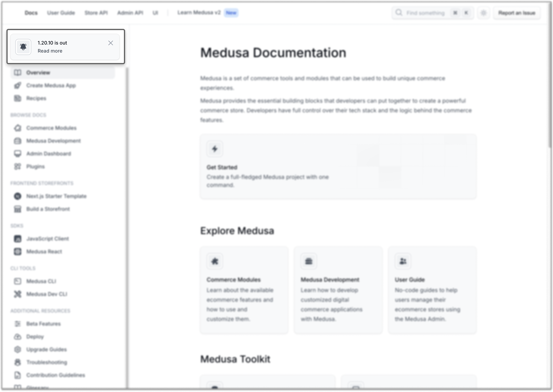Dismiss the 1.20.10 release notification
This screenshot has height=392, width=553.
coord(110,43)
